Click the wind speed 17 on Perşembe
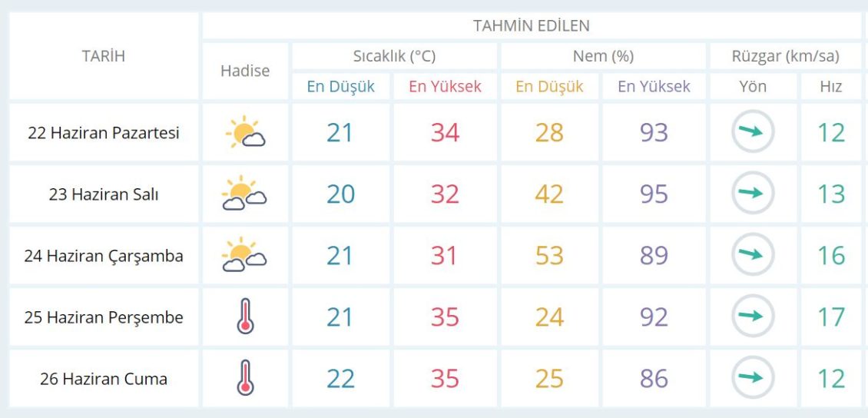 tap(831, 317)
